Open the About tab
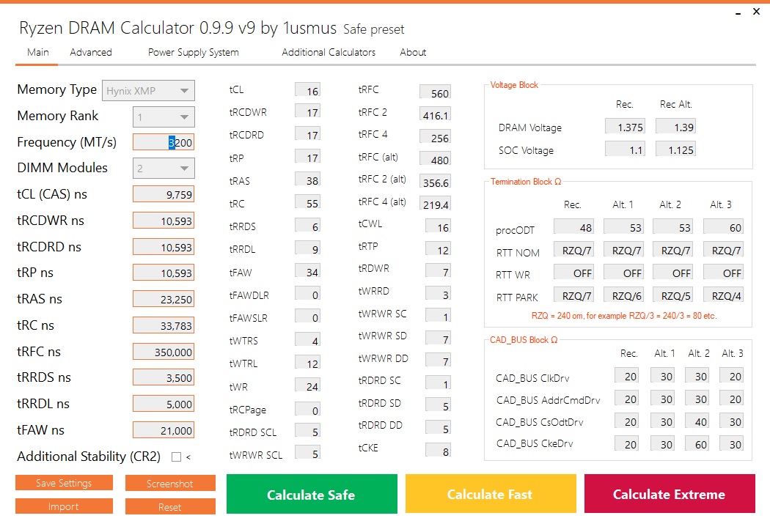Viewport: 770px width, 532px height. pos(413,52)
